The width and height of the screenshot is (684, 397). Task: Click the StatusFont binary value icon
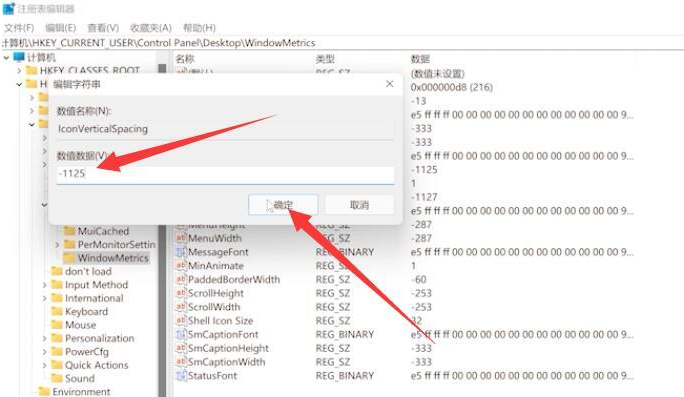click(x=181, y=376)
